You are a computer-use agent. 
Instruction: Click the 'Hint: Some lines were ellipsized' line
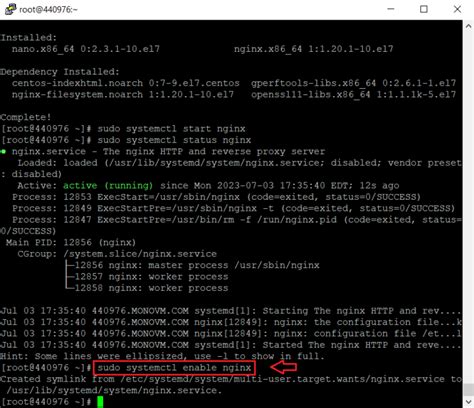pyautogui.click(x=162, y=356)
